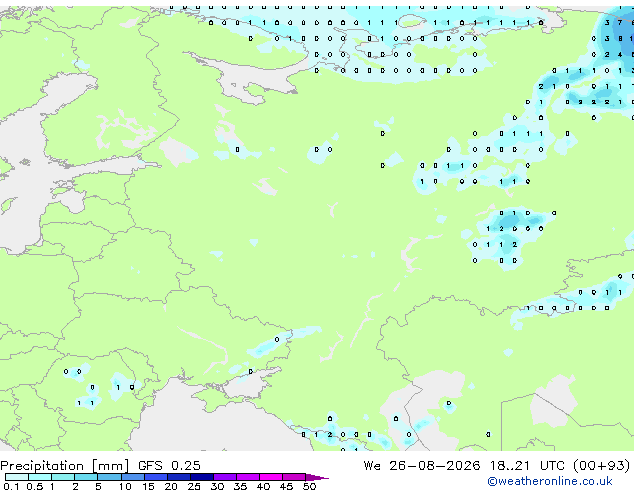Click the 10 mm legend swatch
Viewport: 634px width, 490px height.
132,477
